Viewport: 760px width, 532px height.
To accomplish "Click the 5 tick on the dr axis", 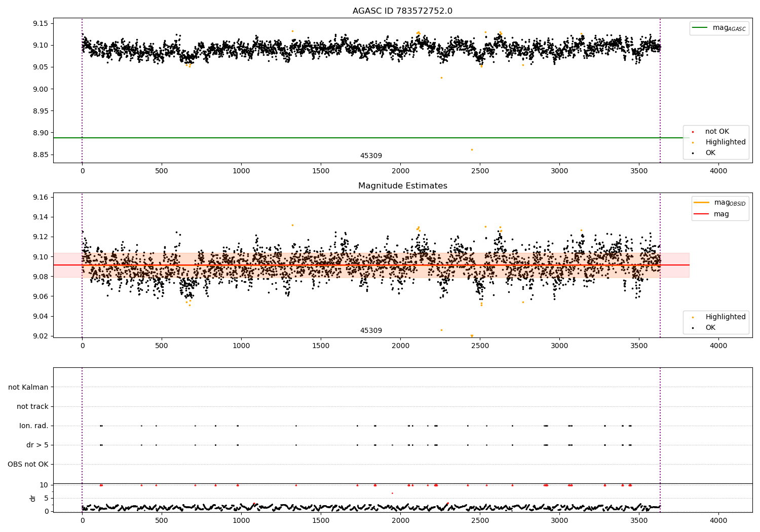I will 46,498.
